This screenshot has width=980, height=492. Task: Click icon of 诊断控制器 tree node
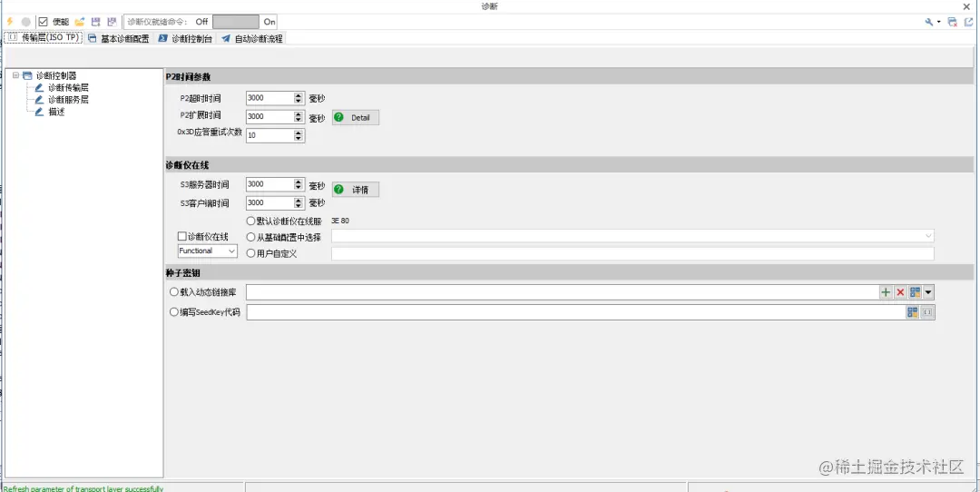coord(27,75)
